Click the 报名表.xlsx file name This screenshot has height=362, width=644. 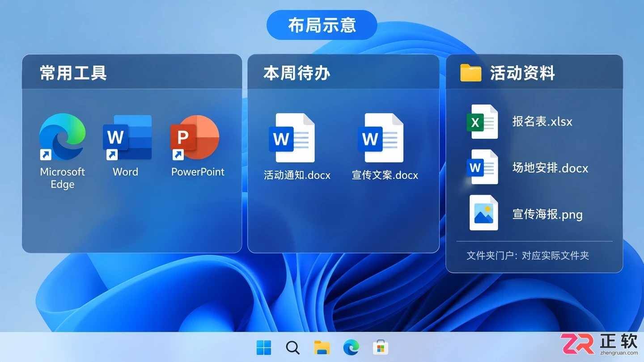542,122
